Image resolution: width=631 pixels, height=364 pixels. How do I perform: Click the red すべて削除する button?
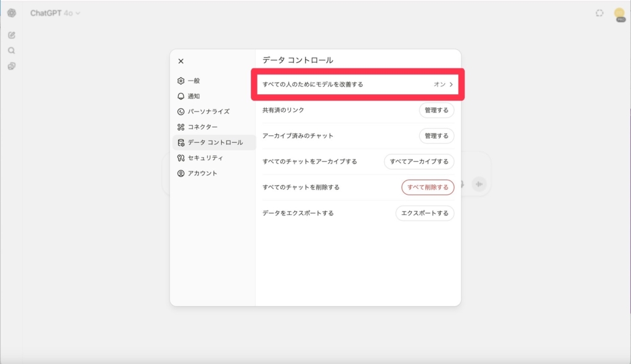pos(428,187)
